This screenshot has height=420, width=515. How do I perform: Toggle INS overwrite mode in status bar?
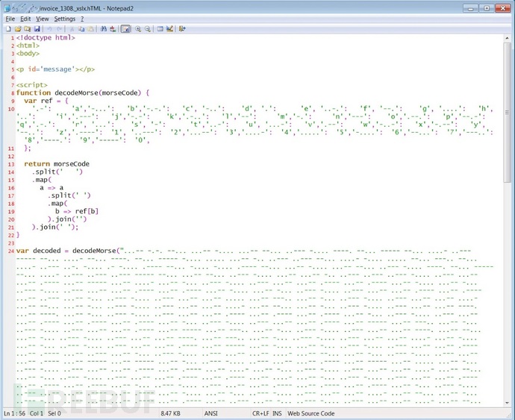277,413
